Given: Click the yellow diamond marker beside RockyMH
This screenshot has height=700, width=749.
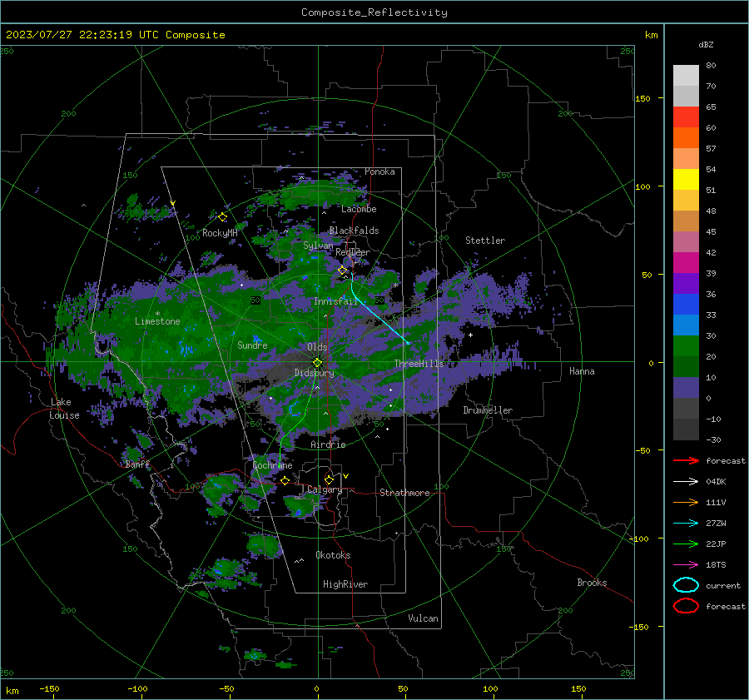Looking at the screenshot, I should point(222,217).
